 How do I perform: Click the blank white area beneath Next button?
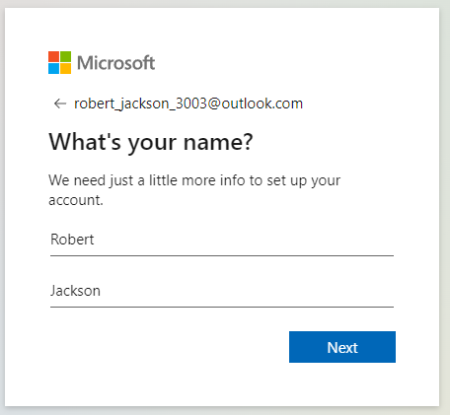coord(342,383)
